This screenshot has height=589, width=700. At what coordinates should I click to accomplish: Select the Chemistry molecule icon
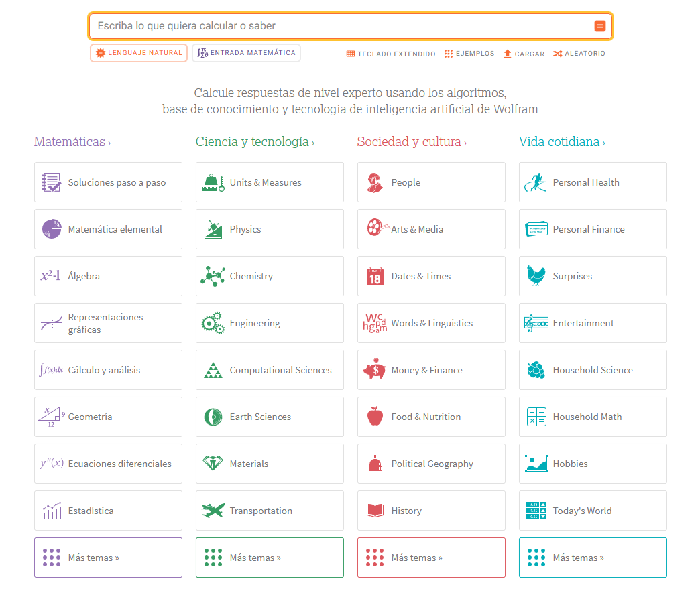[213, 276]
